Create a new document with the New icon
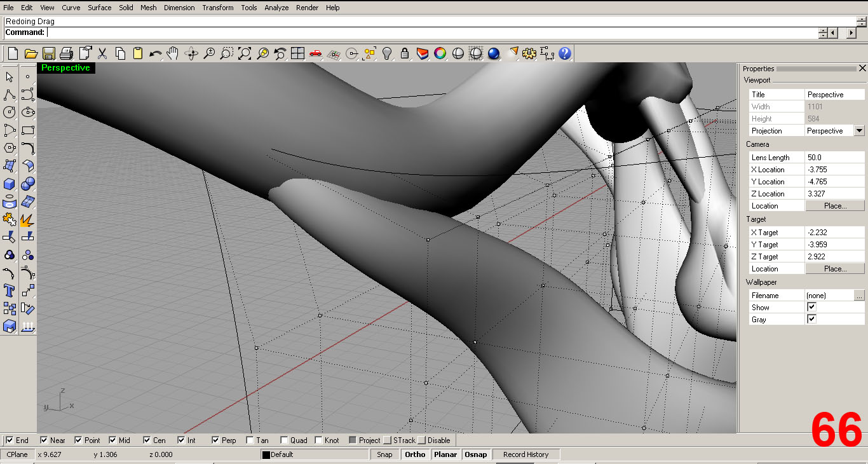The width and height of the screenshot is (868, 464). coord(13,54)
